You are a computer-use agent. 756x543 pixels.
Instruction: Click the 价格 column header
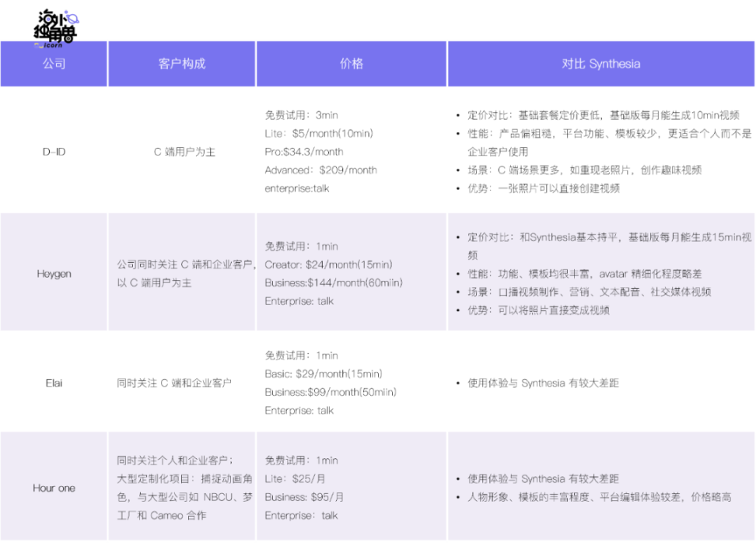coord(352,64)
